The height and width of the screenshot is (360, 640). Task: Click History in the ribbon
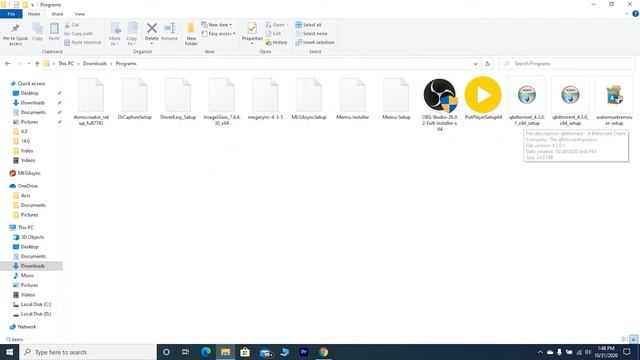pyautogui.click(x=276, y=42)
